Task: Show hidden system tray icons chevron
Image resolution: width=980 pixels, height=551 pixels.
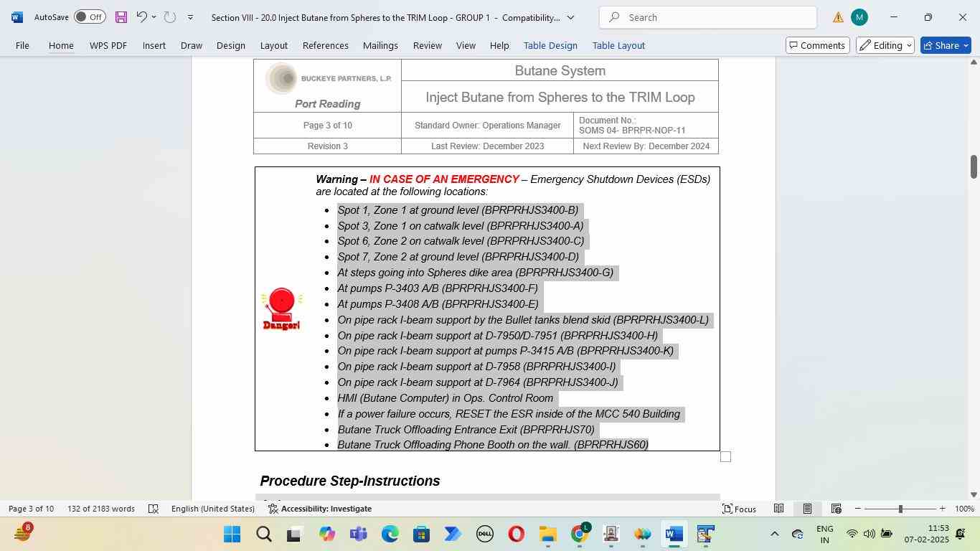Action: point(774,534)
